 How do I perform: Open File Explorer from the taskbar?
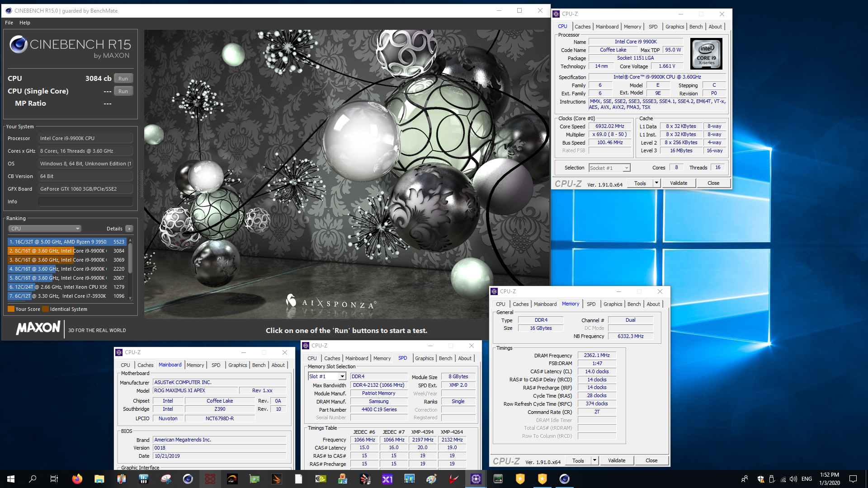click(99, 479)
